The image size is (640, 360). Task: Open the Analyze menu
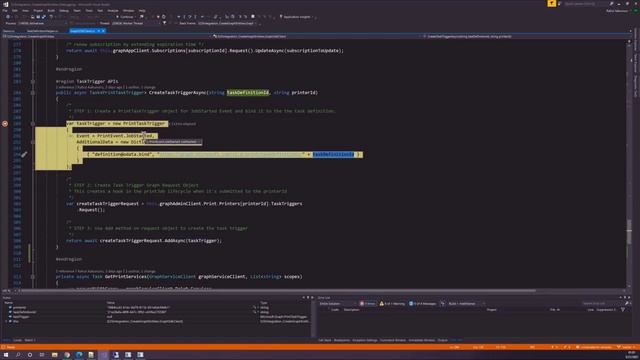click(x=113, y=11)
